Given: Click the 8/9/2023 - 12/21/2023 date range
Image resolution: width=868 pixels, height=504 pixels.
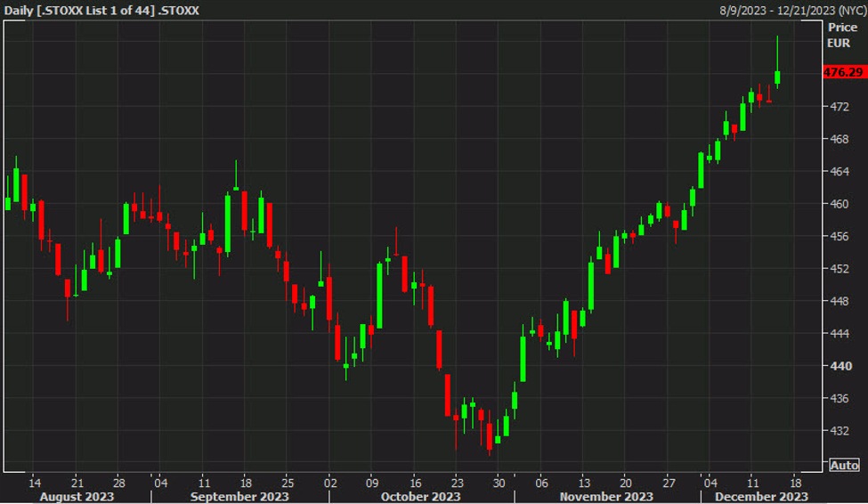Looking at the screenshot, I should [775, 10].
